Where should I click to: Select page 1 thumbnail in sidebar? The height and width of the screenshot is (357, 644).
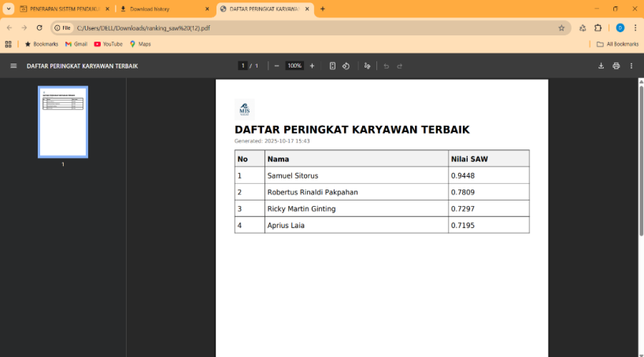[63, 121]
